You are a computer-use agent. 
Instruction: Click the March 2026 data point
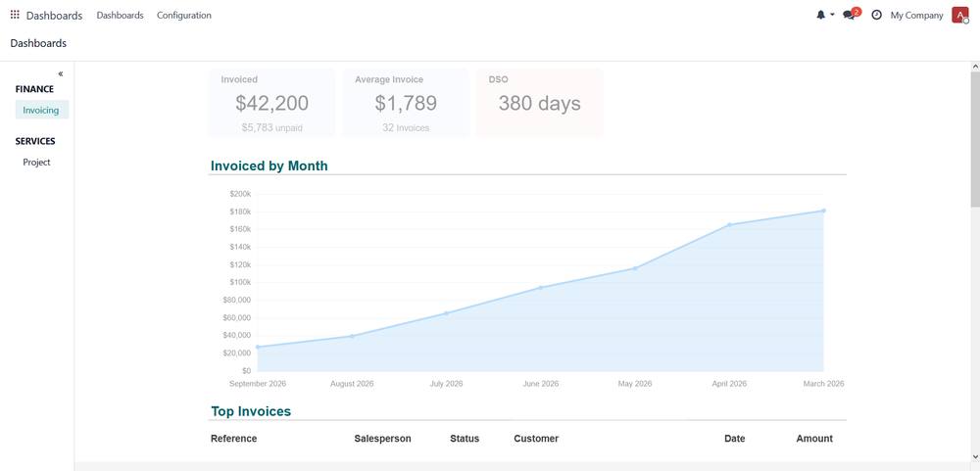[x=824, y=211]
